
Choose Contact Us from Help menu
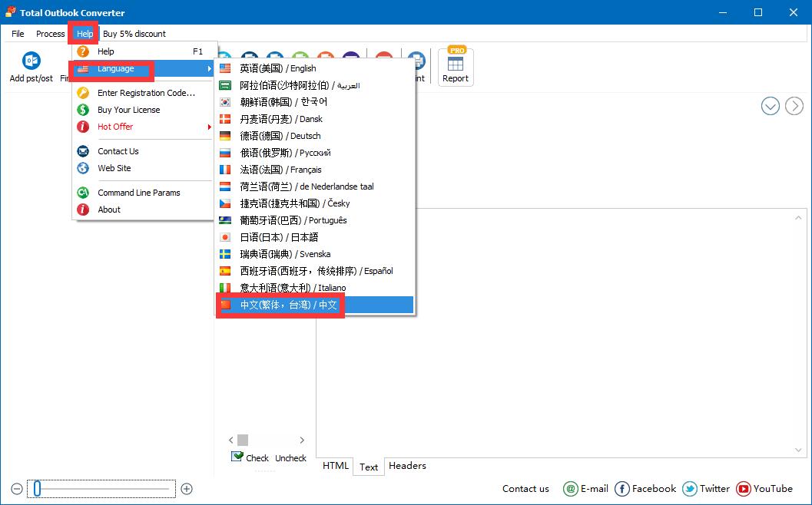(144, 151)
